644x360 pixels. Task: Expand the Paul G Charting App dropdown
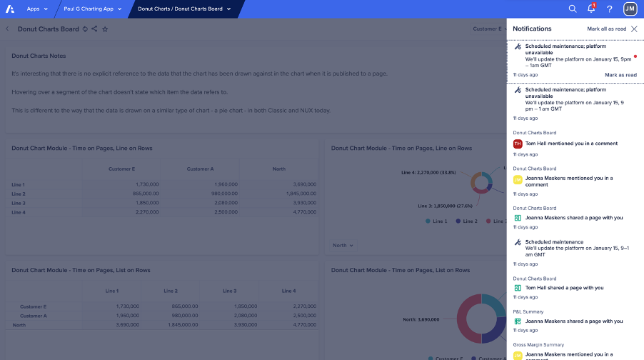(x=93, y=9)
